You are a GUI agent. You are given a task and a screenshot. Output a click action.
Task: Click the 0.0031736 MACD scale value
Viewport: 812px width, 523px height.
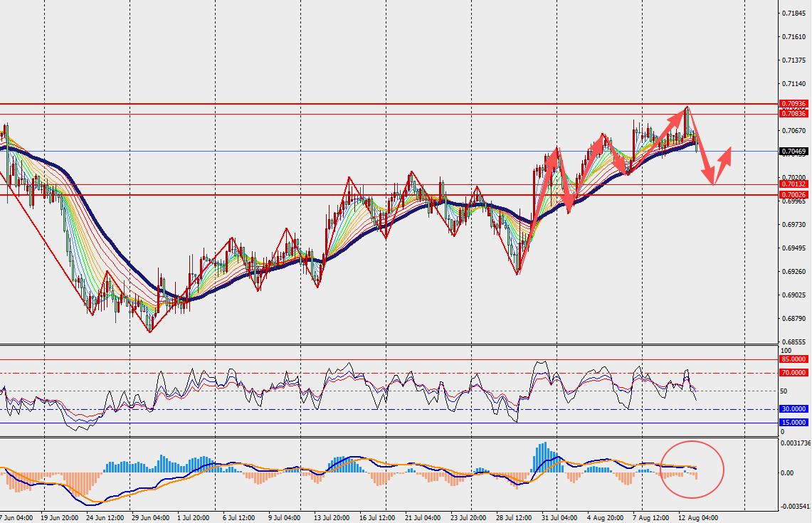tap(796, 443)
